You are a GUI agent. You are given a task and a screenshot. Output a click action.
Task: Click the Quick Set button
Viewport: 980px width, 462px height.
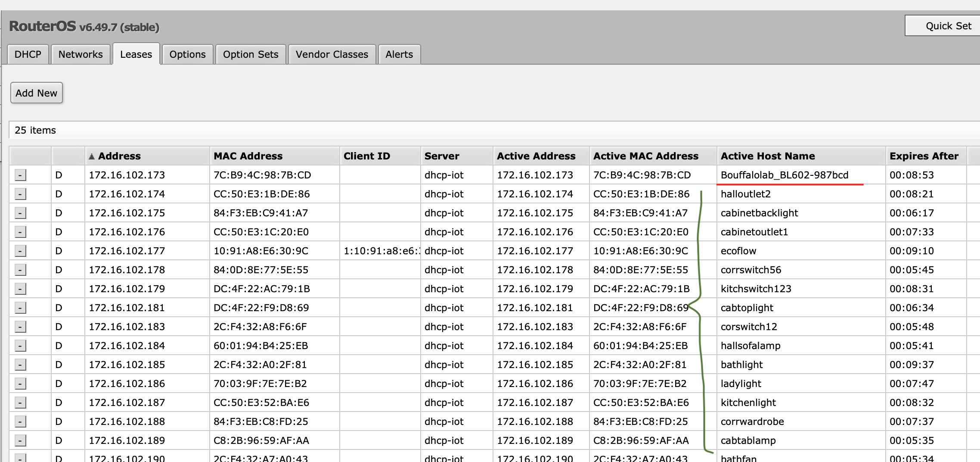coord(948,25)
